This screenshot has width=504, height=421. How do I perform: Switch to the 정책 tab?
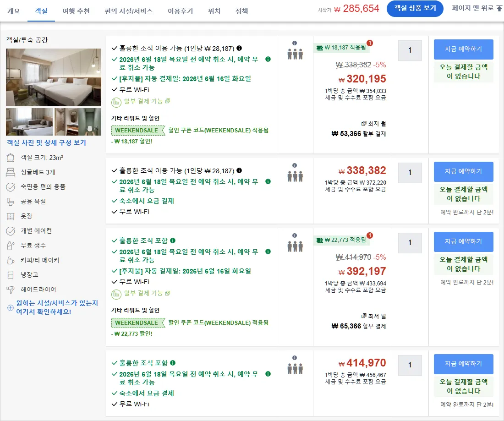[242, 11]
